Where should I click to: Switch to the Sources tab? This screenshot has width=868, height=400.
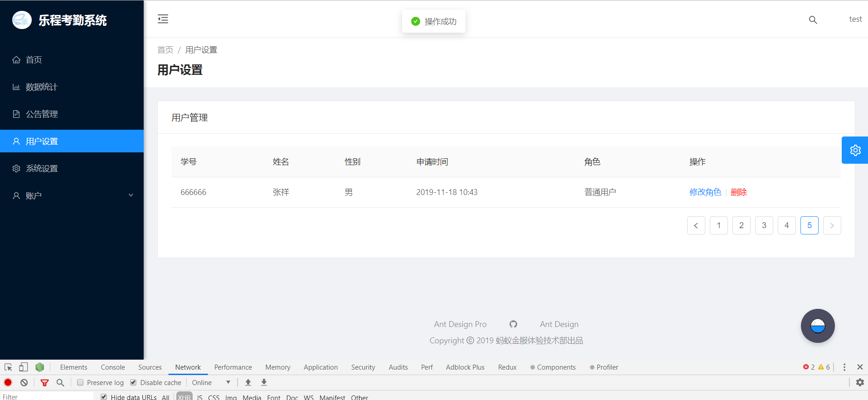pyautogui.click(x=150, y=367)
